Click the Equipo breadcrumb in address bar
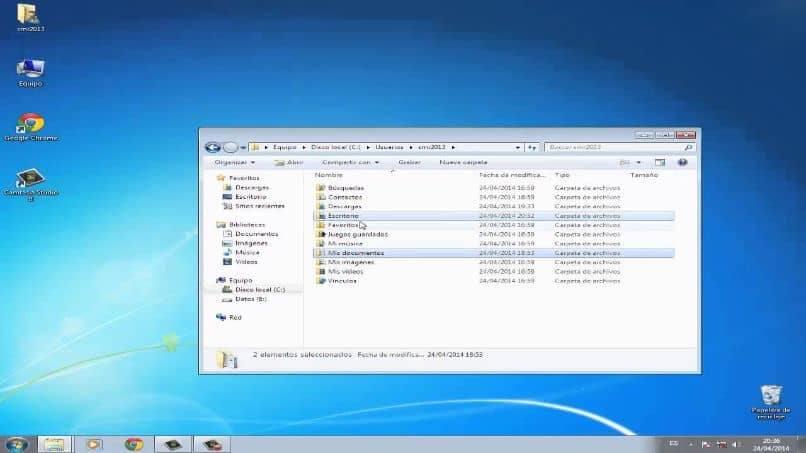The image size is (806, 453). point(284,148)
